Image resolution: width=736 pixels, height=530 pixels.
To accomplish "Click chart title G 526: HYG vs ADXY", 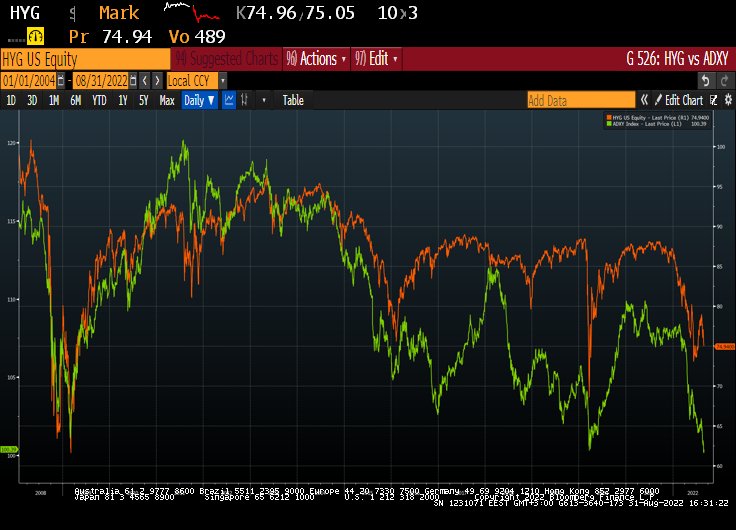I will tap(677, 59).
